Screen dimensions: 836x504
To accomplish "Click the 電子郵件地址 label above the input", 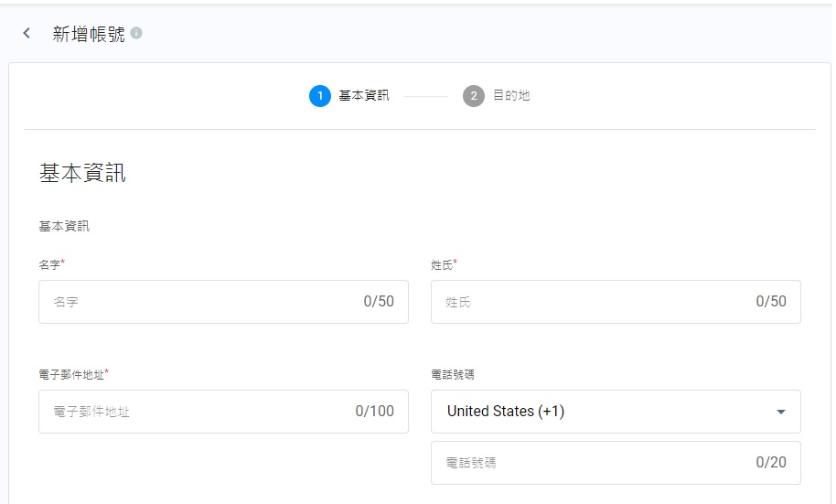I will (71, 374).
